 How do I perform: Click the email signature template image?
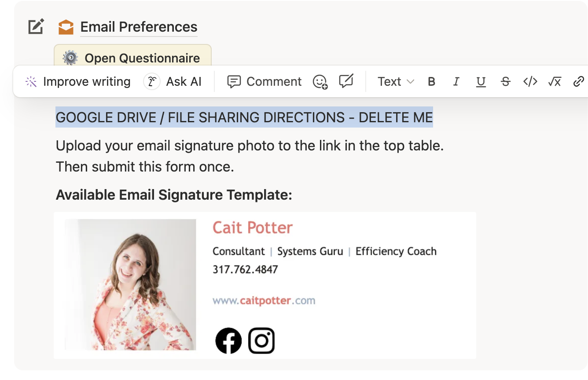coord(265,285)
